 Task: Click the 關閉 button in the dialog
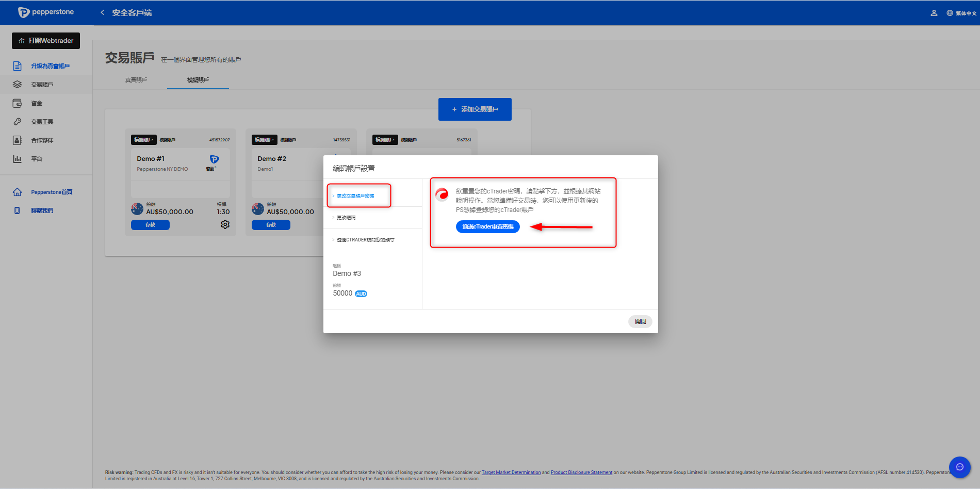click(640, 321)
